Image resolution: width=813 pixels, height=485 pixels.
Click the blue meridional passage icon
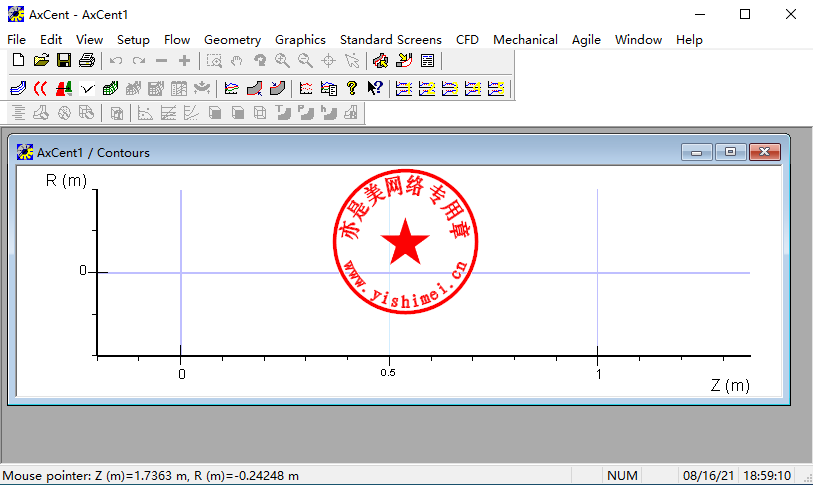tap(18, 88)
